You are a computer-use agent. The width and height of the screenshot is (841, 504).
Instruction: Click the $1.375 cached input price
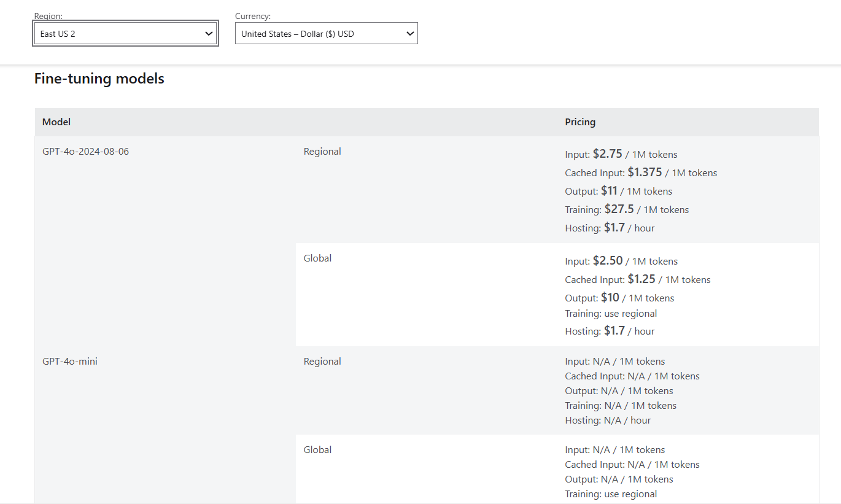click(645, 173)
